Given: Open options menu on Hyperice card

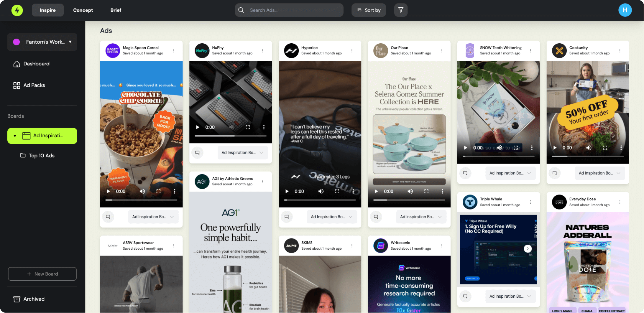Looking at the screenshot, I should (x=352, y=51).
